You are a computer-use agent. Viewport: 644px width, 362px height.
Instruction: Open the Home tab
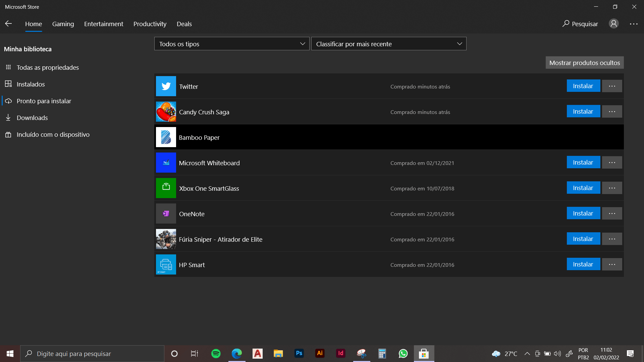point(34,24)
